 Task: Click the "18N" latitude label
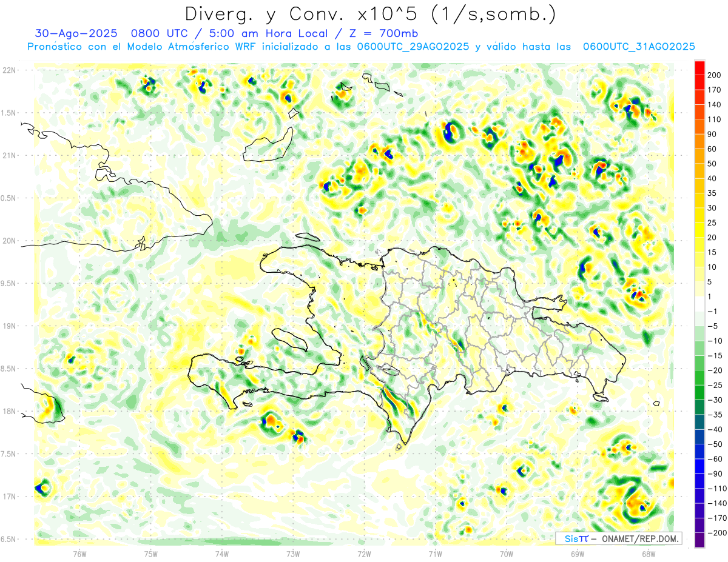pyautogui.click(x=9, y=411)
